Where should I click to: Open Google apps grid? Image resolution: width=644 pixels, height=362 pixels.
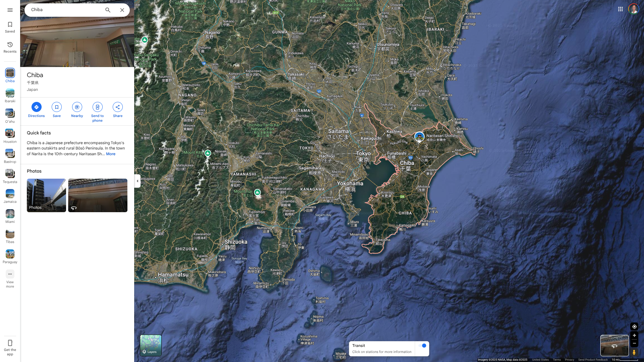[x=621, y=9]
